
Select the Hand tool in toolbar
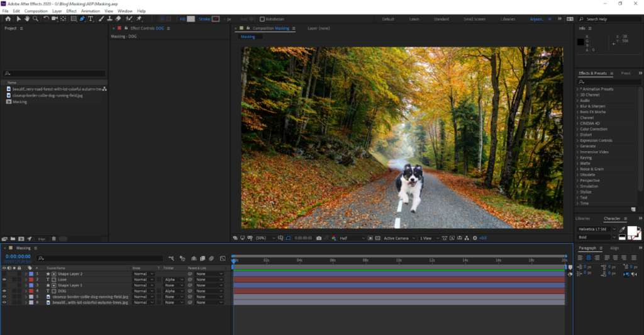coord(27,19)
